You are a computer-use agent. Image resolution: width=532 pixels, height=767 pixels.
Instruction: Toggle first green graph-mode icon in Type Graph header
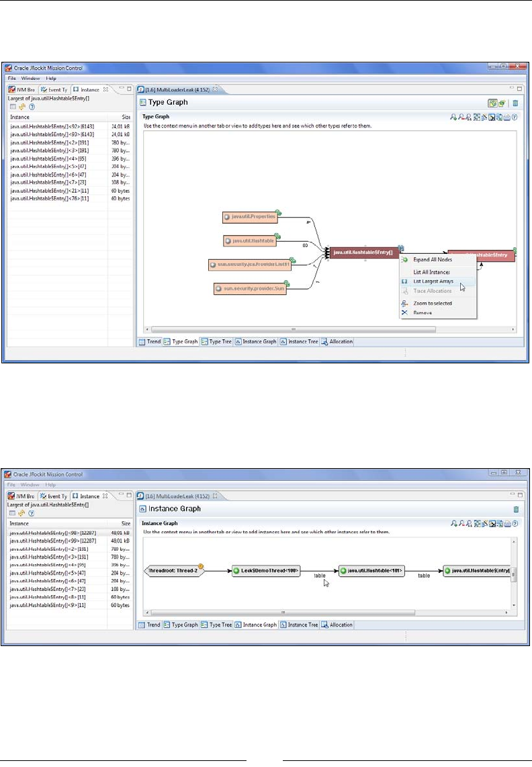pos(492,103)
